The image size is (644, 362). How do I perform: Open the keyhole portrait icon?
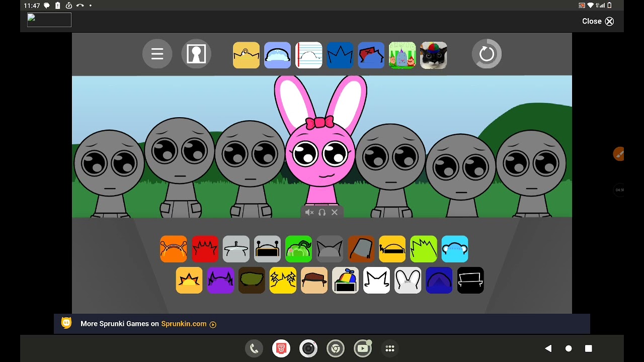click(196, 54)
